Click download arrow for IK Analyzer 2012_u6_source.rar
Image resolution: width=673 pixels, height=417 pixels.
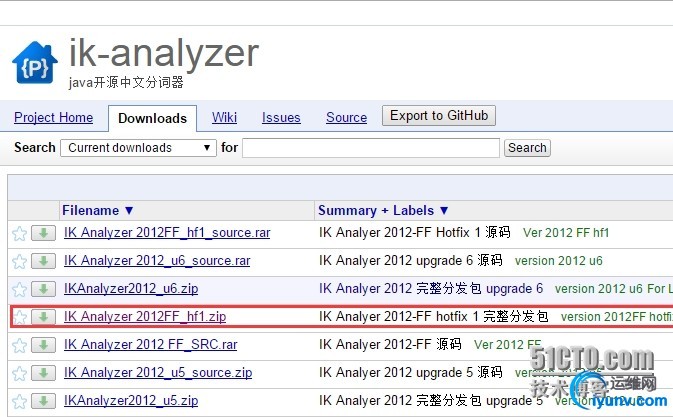coord(43,261)
